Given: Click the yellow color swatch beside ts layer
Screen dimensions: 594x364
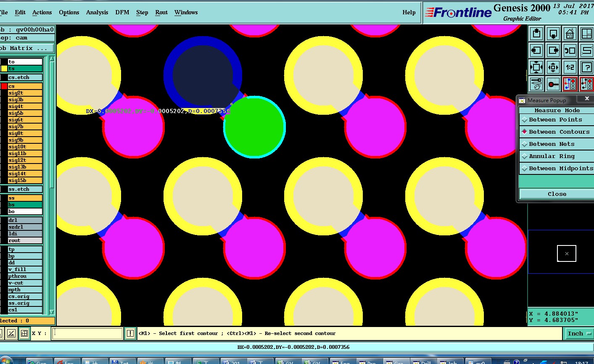Looking at the screenshot, I should point(4,69).
